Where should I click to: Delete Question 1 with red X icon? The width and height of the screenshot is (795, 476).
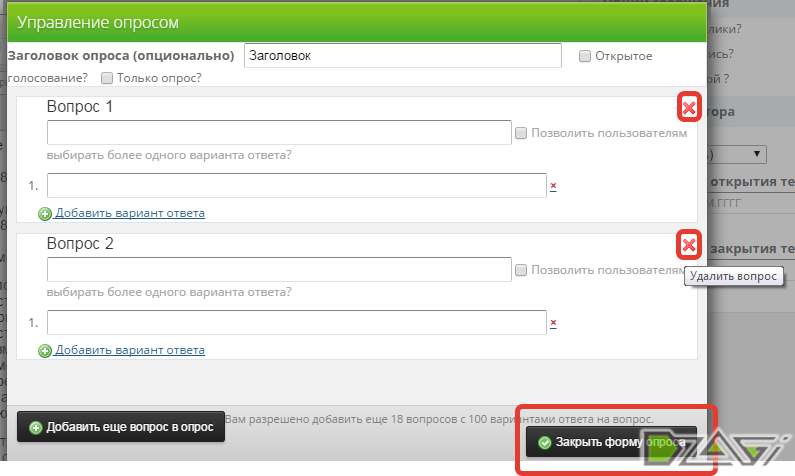coord(689,107)
